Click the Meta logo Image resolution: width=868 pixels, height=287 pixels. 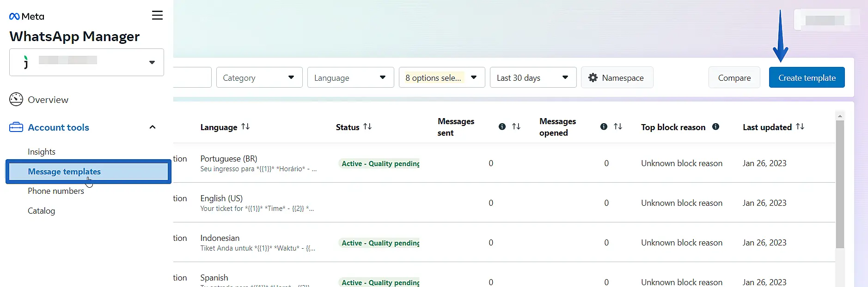pos(27,17)
